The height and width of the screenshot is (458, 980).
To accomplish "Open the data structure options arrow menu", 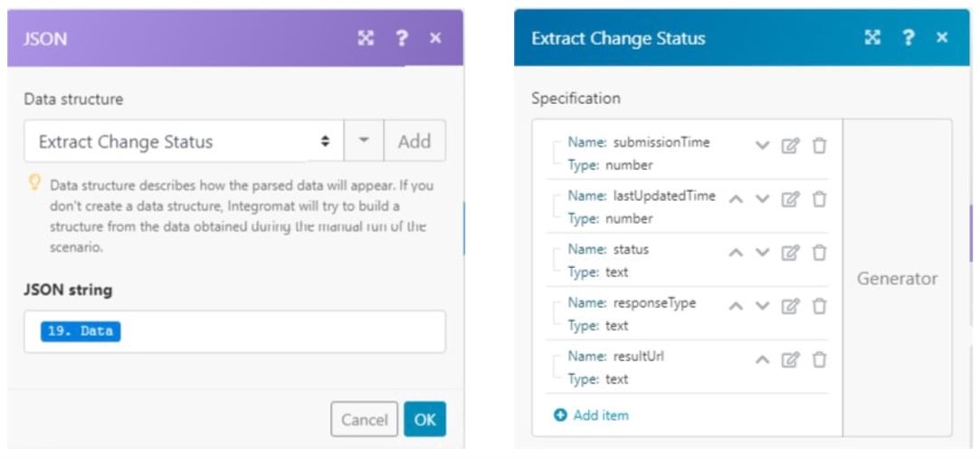I will click(364, 141).
